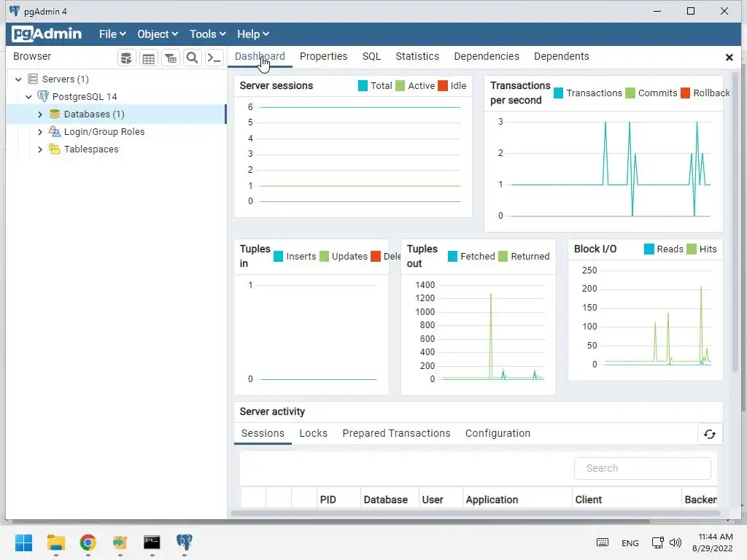Refresh the Server activity sessions
Image resolution: width=747 pixels, height=560 pixels.
[x=709, y=434]
